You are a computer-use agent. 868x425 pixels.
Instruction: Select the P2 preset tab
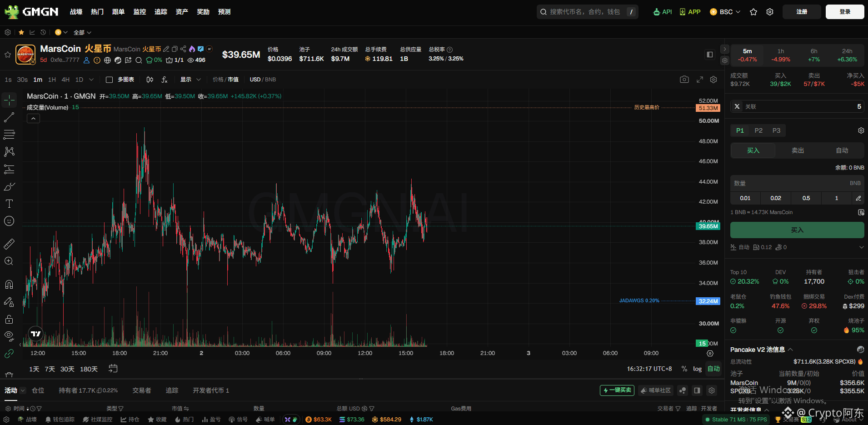coord(758,130)
